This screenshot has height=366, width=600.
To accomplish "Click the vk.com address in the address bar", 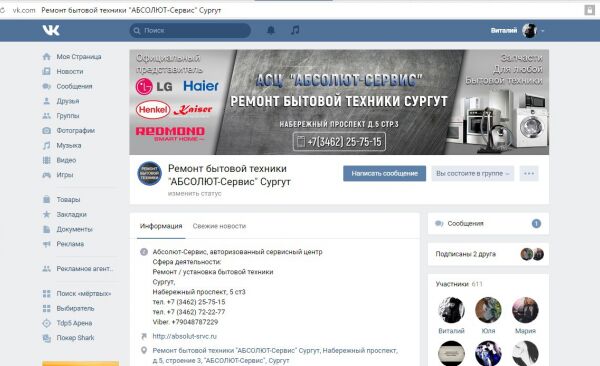I will 24,10.
